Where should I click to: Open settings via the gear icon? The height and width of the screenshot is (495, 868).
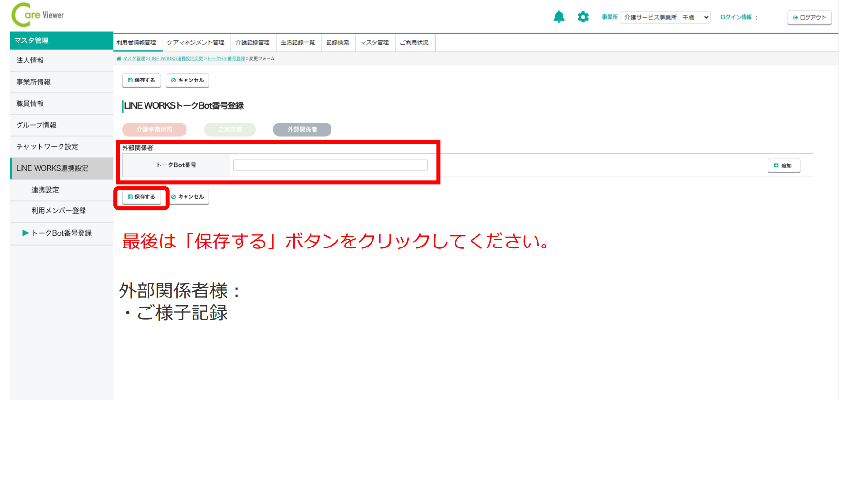[x=583, y=17]
